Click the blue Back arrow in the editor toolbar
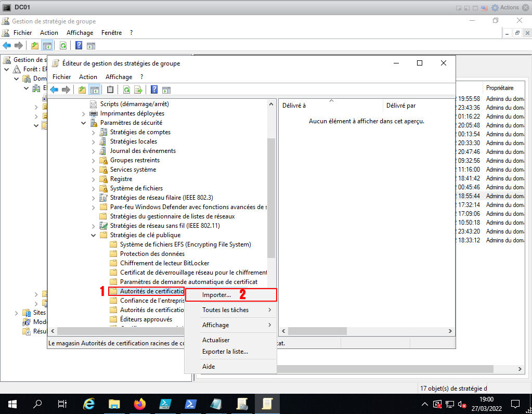Image resolution: width=532 pixels, height=414 pixels. coord(54,89)
